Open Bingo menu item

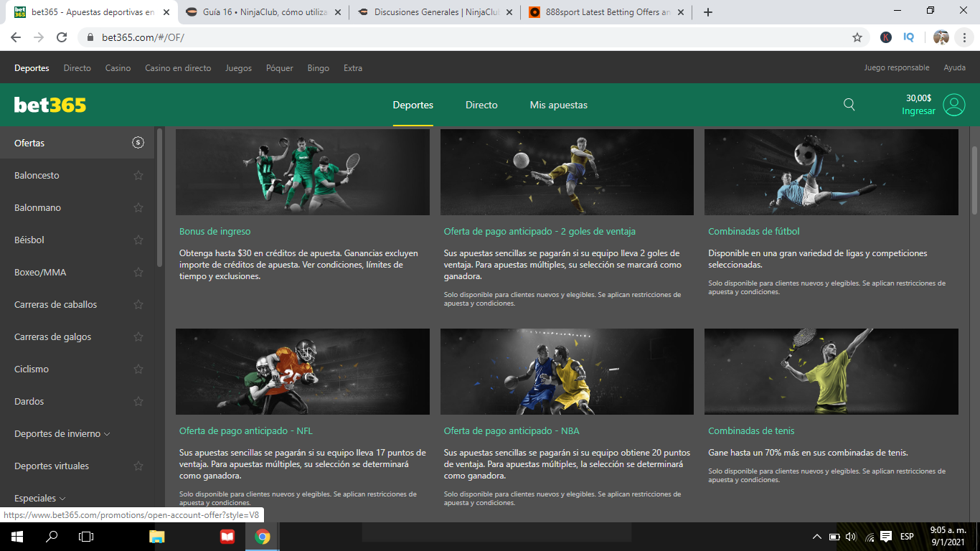319,68
